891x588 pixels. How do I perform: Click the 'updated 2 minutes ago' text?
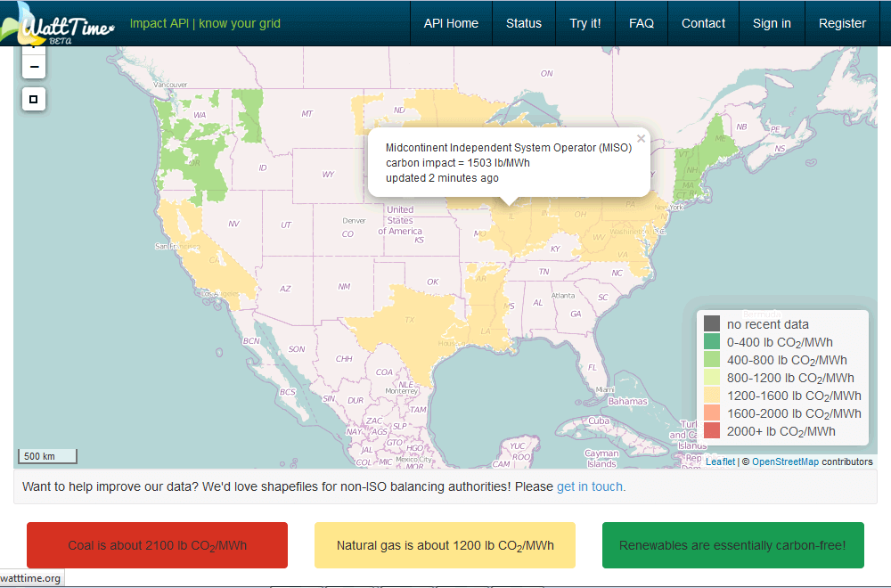(442, 178)
